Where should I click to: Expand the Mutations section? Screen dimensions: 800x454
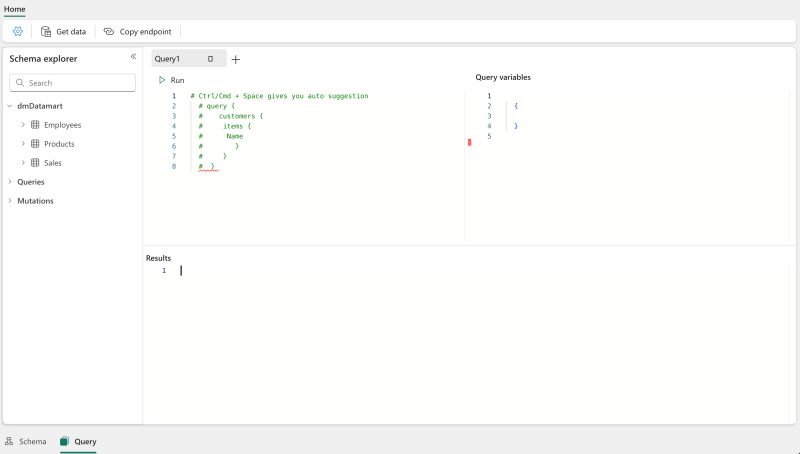point(10,201)
